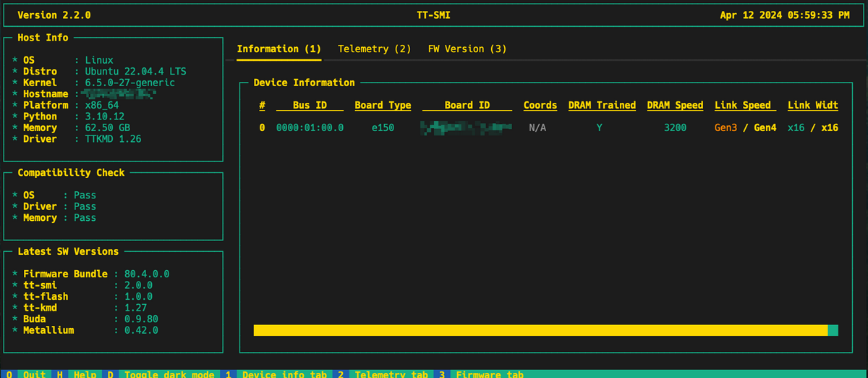Switch to the Information (1) tab

pyautogui.click(x=278, y=49)
